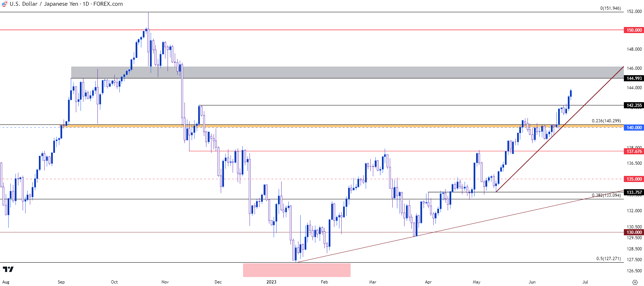Image resolution: width=644 pixels, height=286 pixels.
Task: Select the 144.993 price label
Action: pyautogui.click(x=634, y=78)
